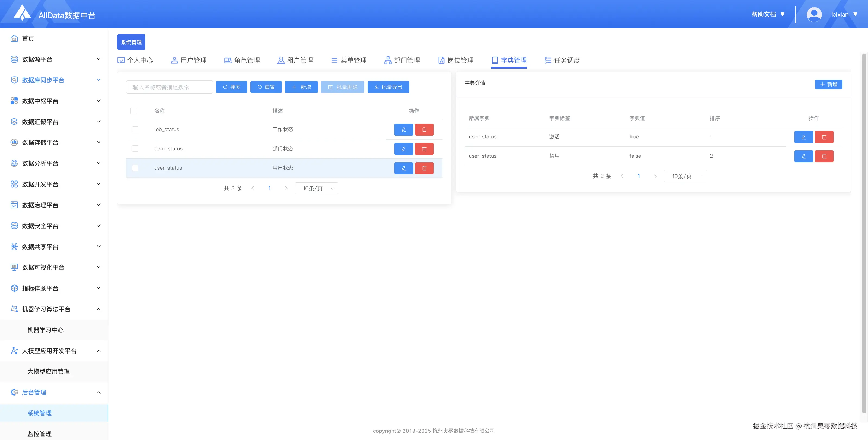Switch to the 用户管理 tab
This screenshot has width=868, height=440.
pos(189,60)
